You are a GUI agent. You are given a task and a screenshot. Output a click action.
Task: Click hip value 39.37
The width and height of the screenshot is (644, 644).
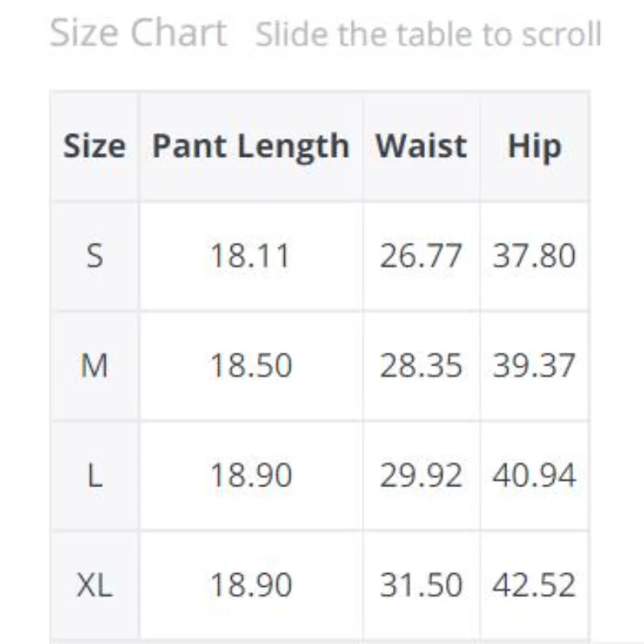pyautogui.click(x=535, y=366)
